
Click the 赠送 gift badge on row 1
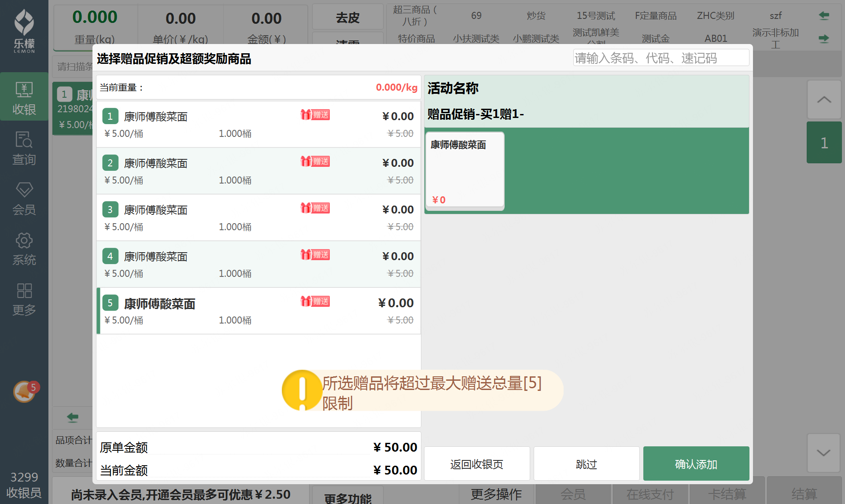point(315,115)
